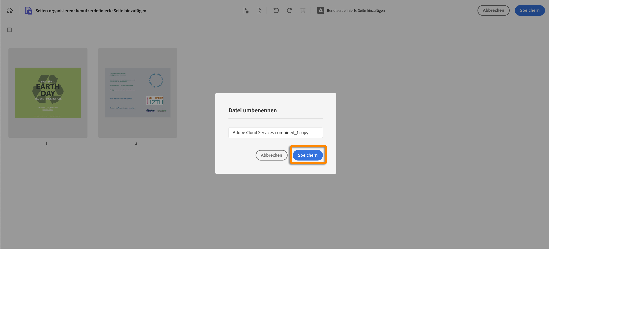Click the Datei umbenennen dialog title area

click(x=252, y=110)
